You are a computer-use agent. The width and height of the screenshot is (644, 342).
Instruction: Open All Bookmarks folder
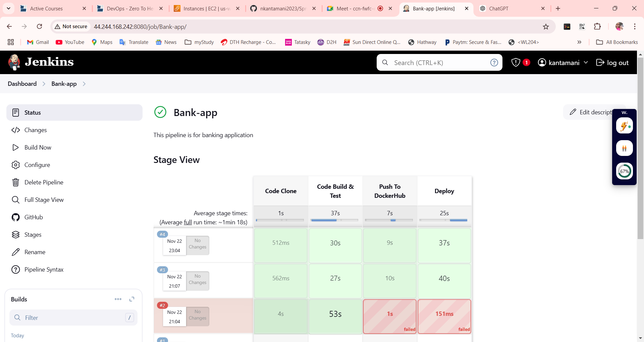pos(617,42)
